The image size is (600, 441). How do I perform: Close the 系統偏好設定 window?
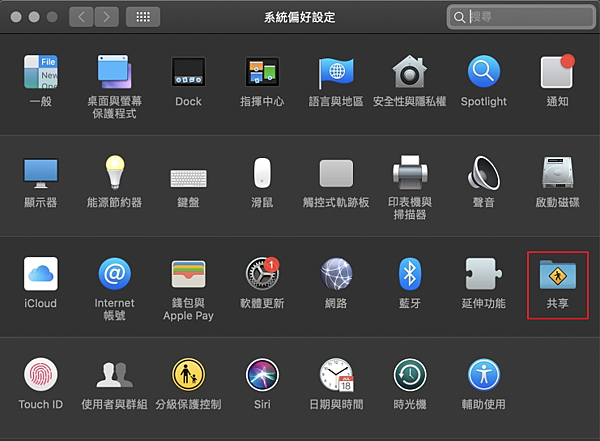[16, 17]
